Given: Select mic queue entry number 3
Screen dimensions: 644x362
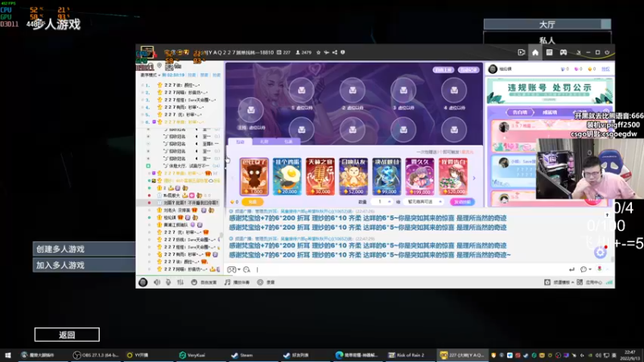Looking at the screenshot, I should pos(180,100).
